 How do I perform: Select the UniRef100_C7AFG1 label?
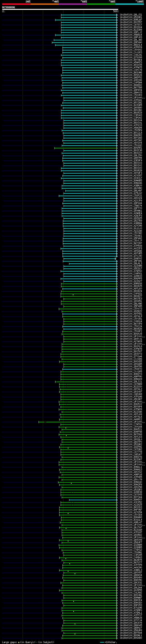(131, 424)
